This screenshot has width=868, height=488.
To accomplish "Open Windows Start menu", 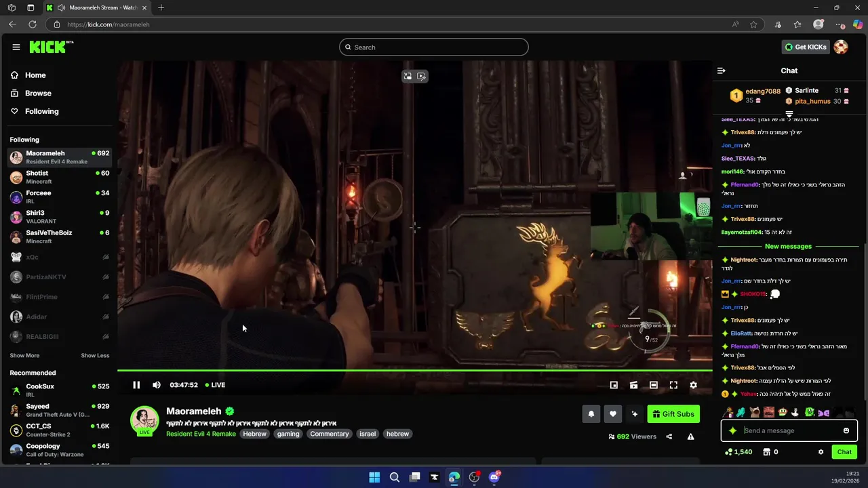I will click(374, 477).
